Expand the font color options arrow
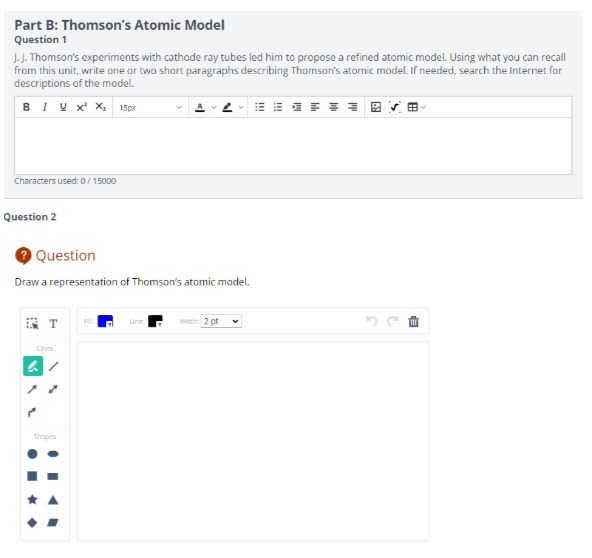 [x=214, y=108]
